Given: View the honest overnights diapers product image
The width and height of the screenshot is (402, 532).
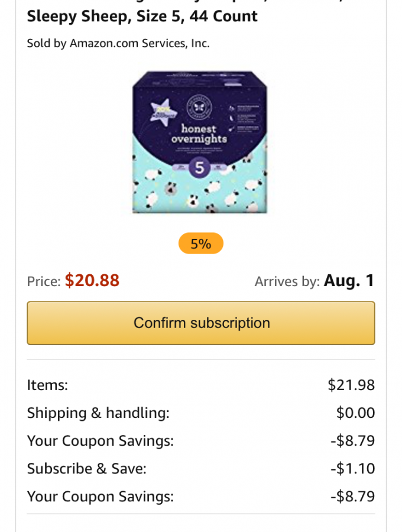Looking at the screenshot, I should 201,142.
